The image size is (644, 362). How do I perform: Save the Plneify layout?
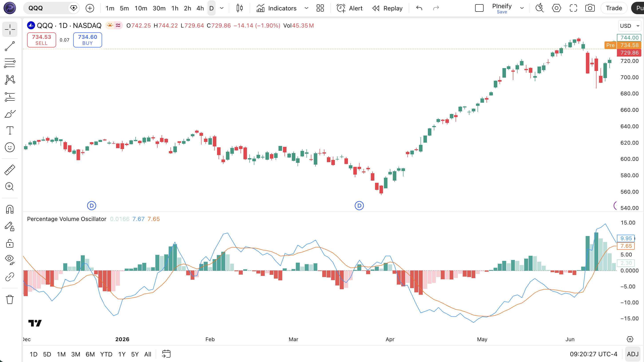click(502, 12)
